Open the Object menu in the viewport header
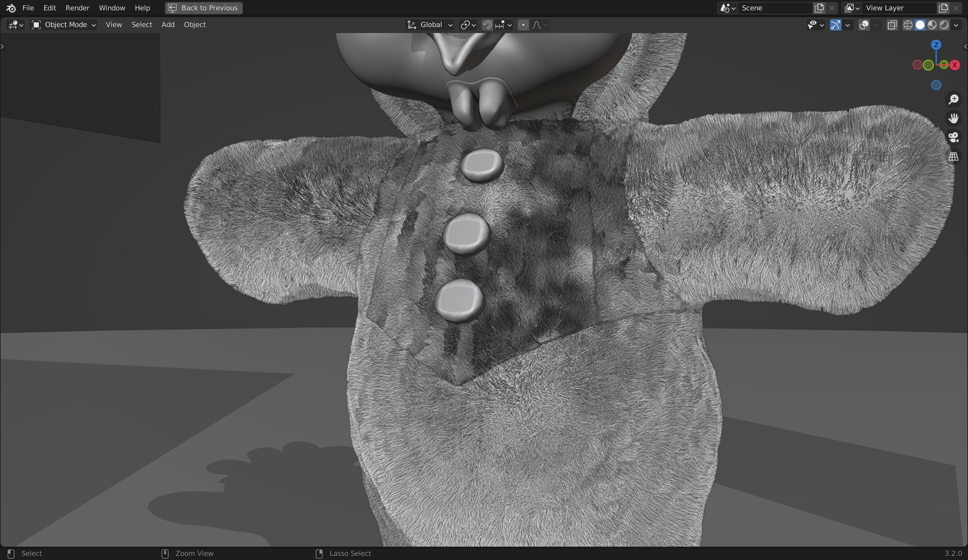Viewport: 968px width, 560px height. [194, 25]
